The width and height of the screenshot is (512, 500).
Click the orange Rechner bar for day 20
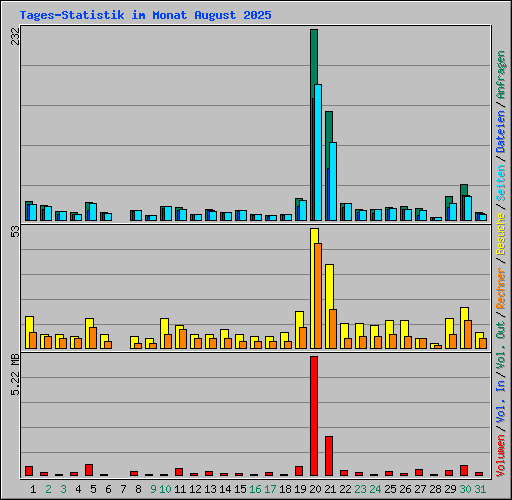tap(318, 296)
